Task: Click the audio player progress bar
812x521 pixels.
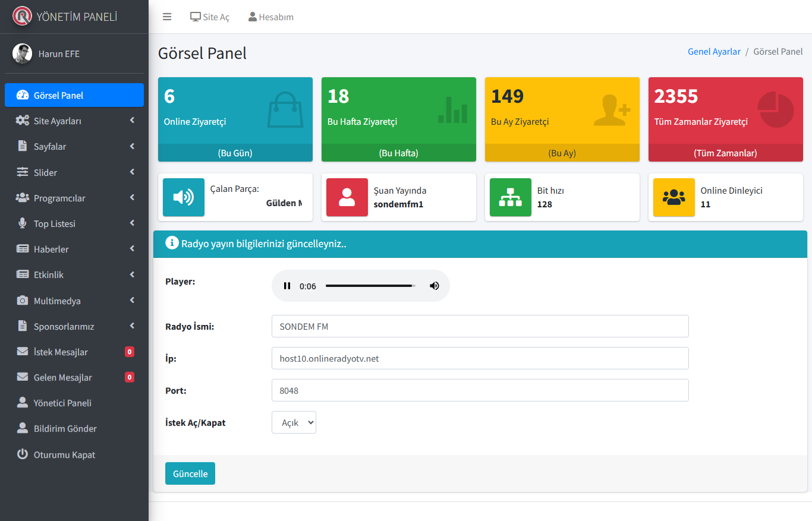Action: click(370, 286)
